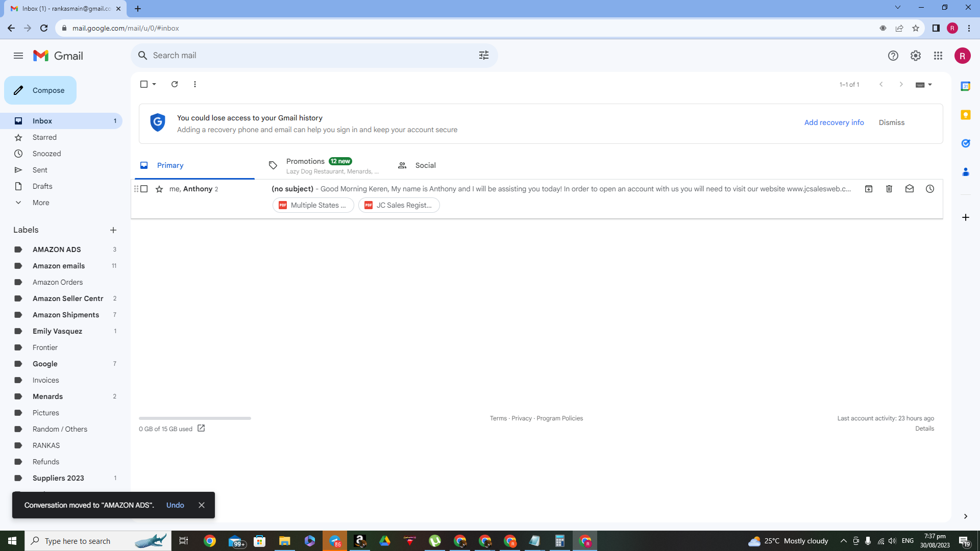
Task: Open account activity Details link
Action: [x=924, y=429]
